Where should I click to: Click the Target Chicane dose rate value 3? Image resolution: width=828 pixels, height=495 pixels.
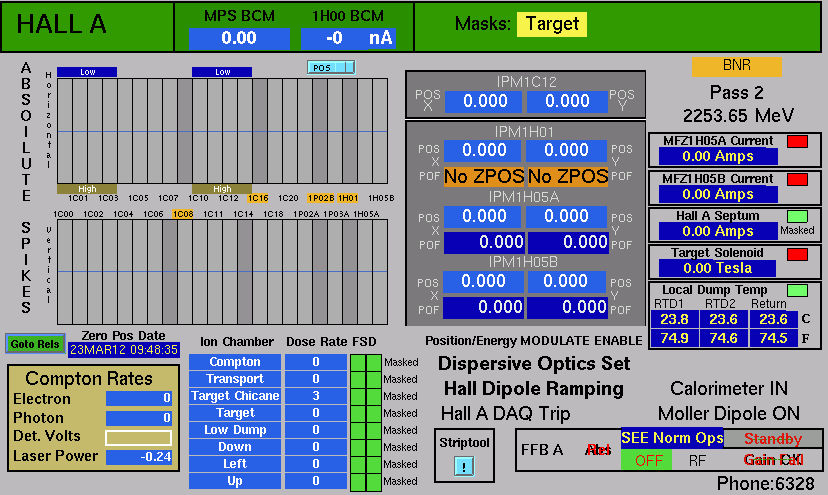pos(316,396)
